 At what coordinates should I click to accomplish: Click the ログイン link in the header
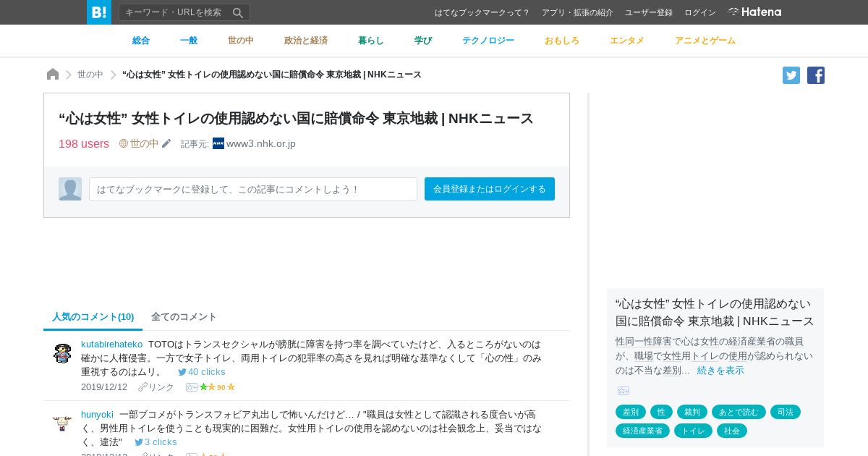700,12
